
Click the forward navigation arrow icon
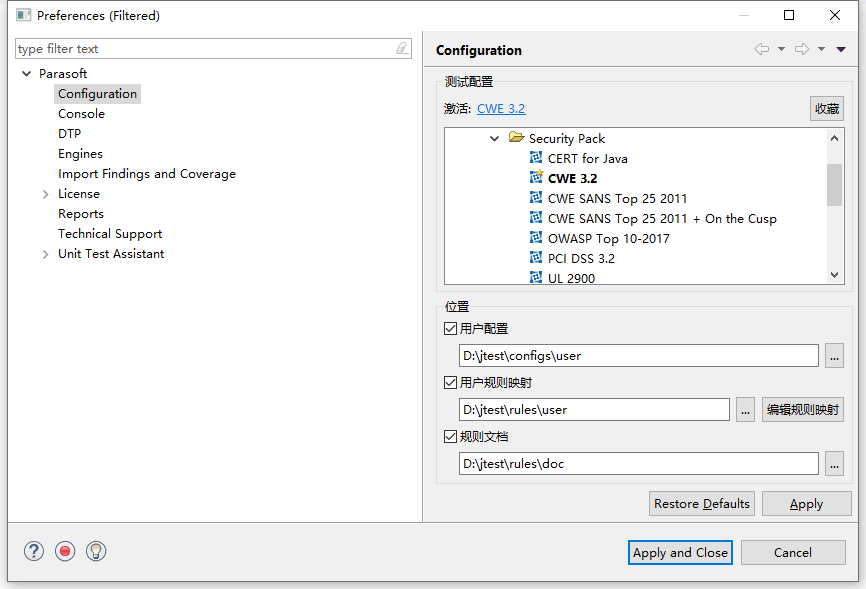802,49
